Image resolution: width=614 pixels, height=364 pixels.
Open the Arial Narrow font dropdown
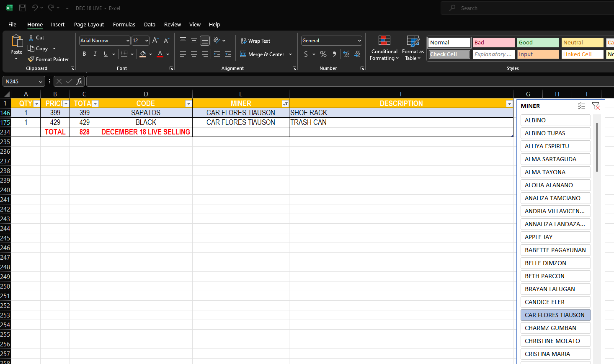coord(128,41)
